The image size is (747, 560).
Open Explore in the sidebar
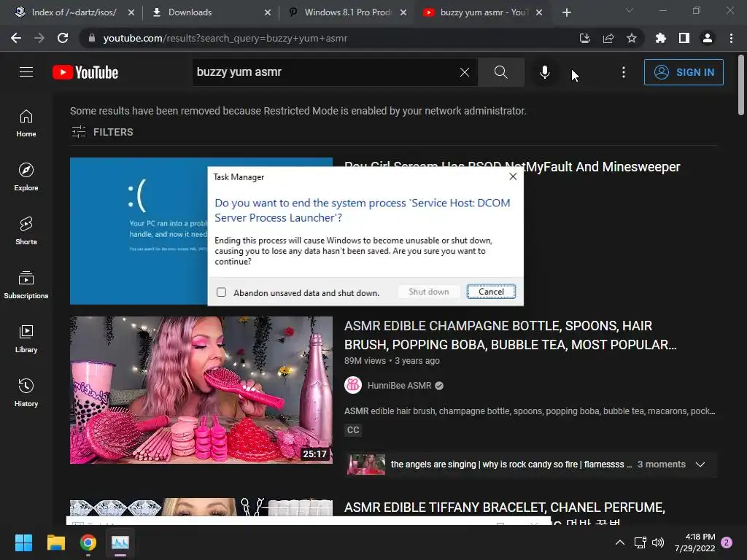[x=26, y=176]
